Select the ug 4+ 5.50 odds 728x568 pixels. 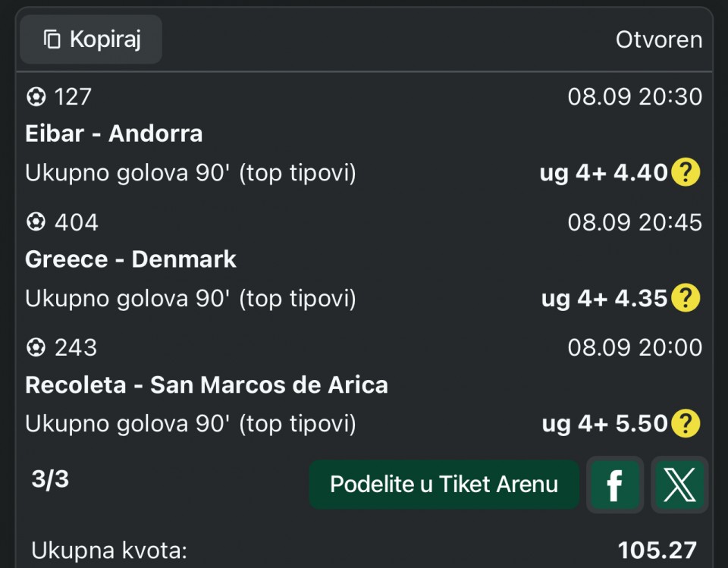(x=604, y=424)
